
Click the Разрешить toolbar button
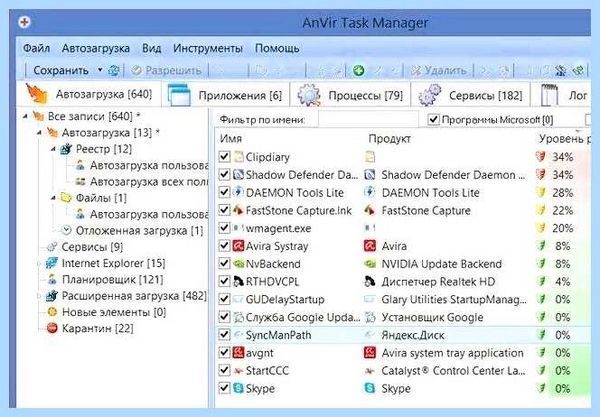166,70
